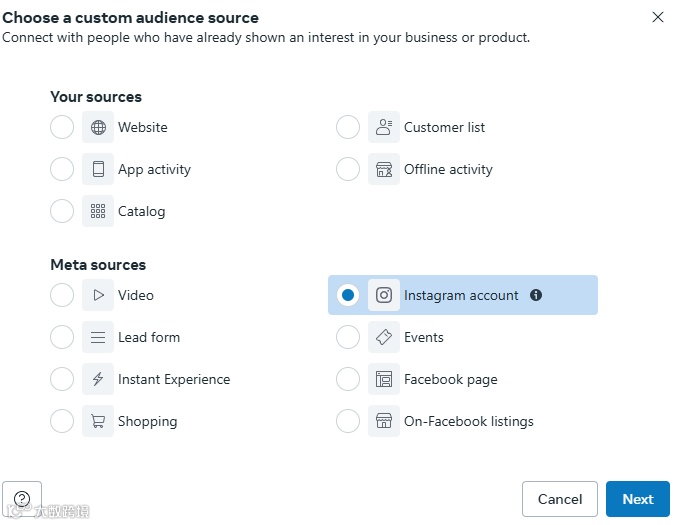Select the Website radio button
The height and width of the screenshot is (525, 676).
(62, 128)
